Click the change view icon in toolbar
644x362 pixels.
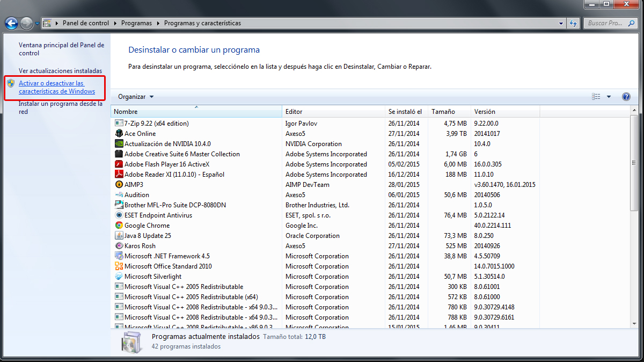[x=596, y=97]
